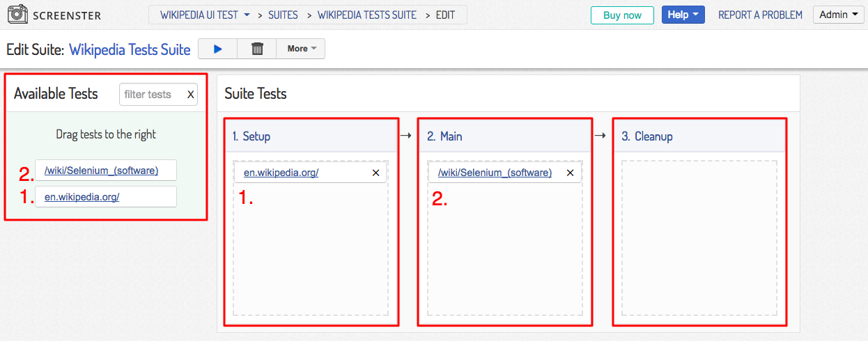Select the EDIT breadcrumb item
This screenshot has height=341, width=868.
click(x=445, y=15)
